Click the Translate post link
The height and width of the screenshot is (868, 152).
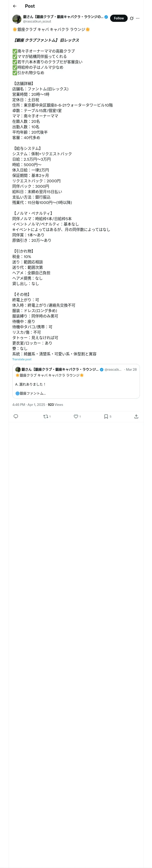pyautogui.click(x=22, y=359)
